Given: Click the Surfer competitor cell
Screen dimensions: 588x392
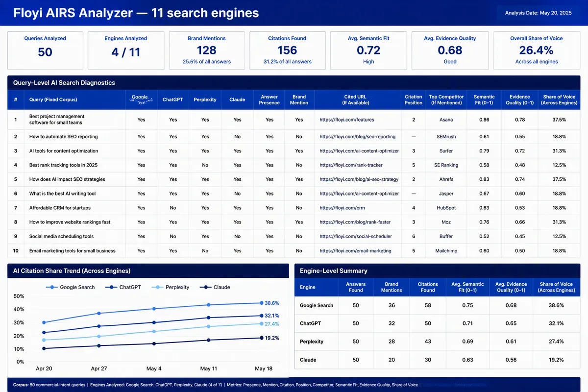Looking at the screenshot, I should click(446, 151).
